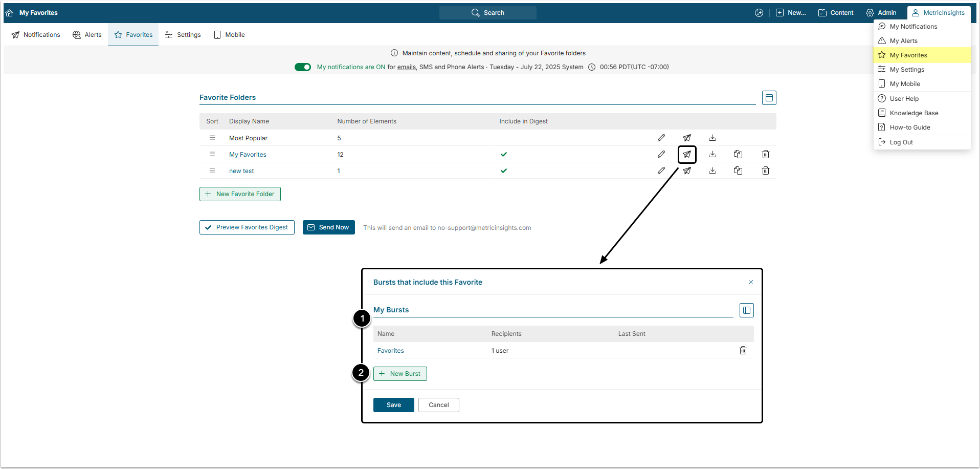Grab the sort handle of My Favorites row

tap(212, 154)
